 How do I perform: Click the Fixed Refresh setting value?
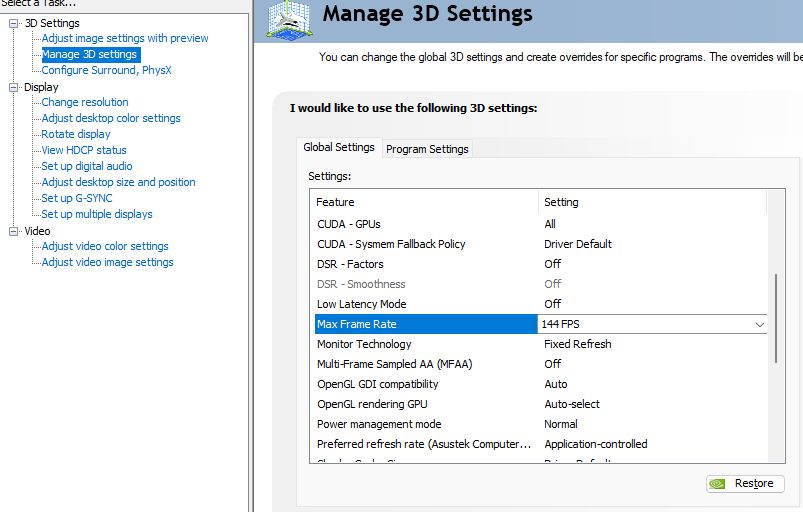(x=578, y=344)
